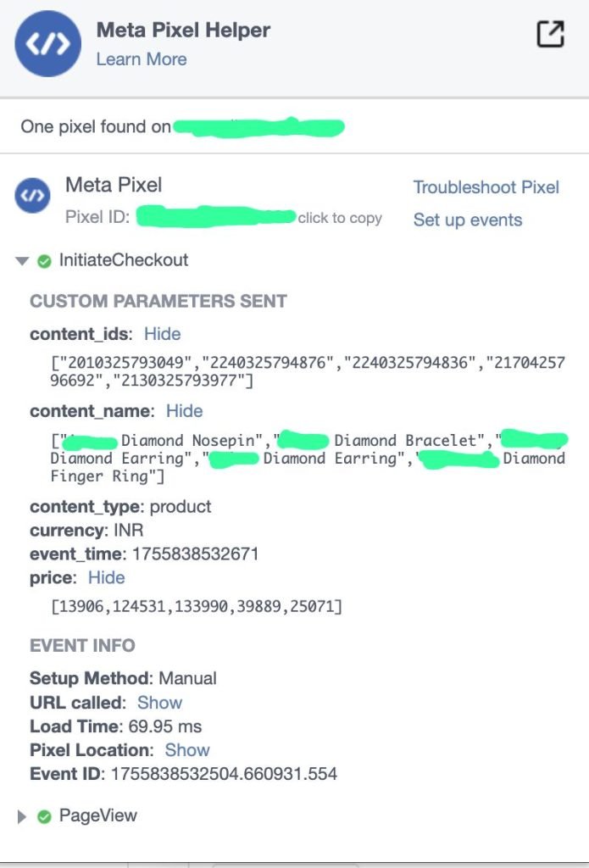Collapse the InitiateCheckout event triangle
The width and height of the screenshot is (589, 868).
tap(22, 261)
